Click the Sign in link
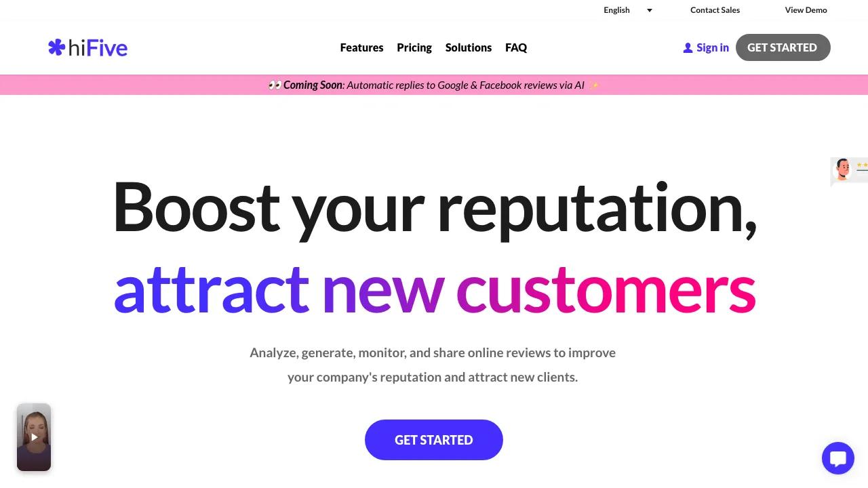 712,47
